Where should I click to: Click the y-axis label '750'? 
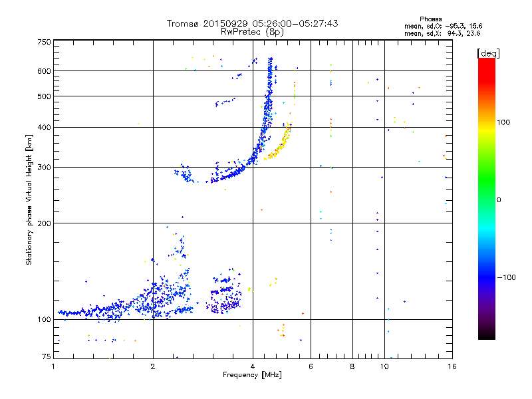pyautogui.click(x=44, y=42)
